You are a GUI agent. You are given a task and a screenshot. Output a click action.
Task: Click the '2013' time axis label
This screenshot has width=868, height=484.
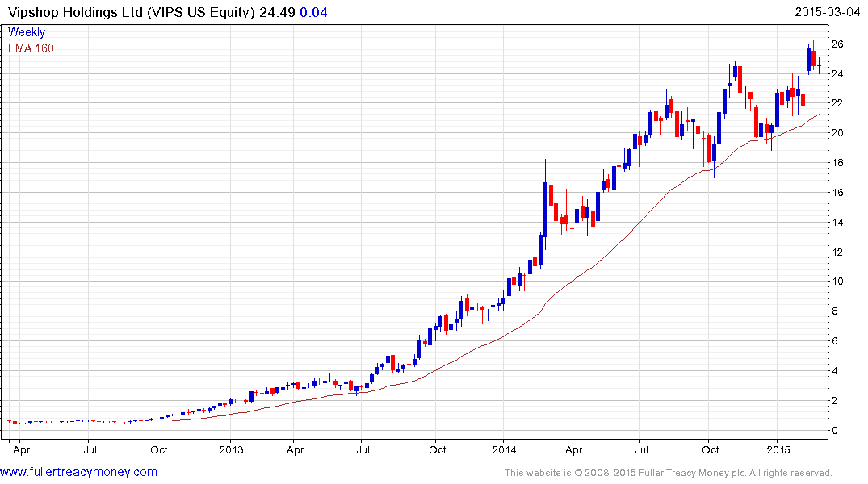(x=231, y=449)
